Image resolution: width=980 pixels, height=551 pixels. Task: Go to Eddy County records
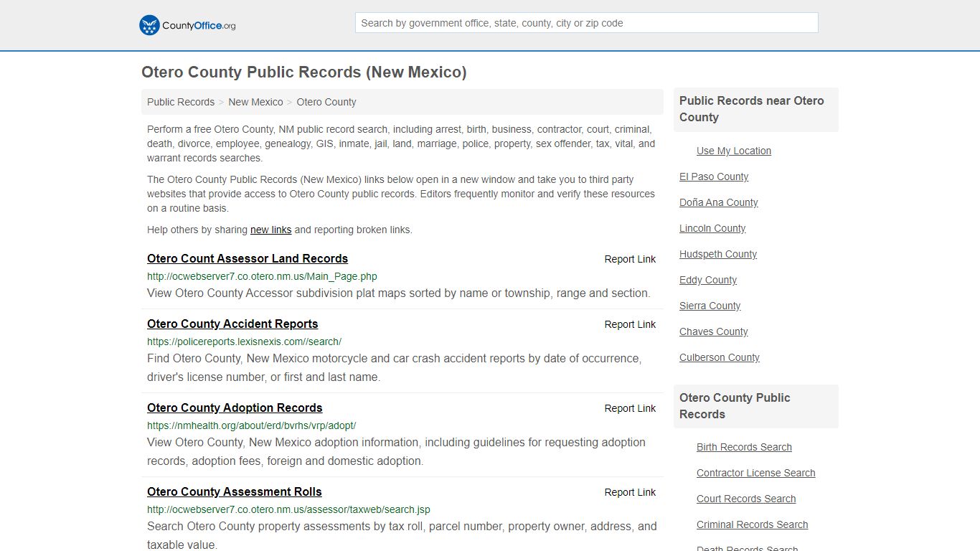coord(708,280)
